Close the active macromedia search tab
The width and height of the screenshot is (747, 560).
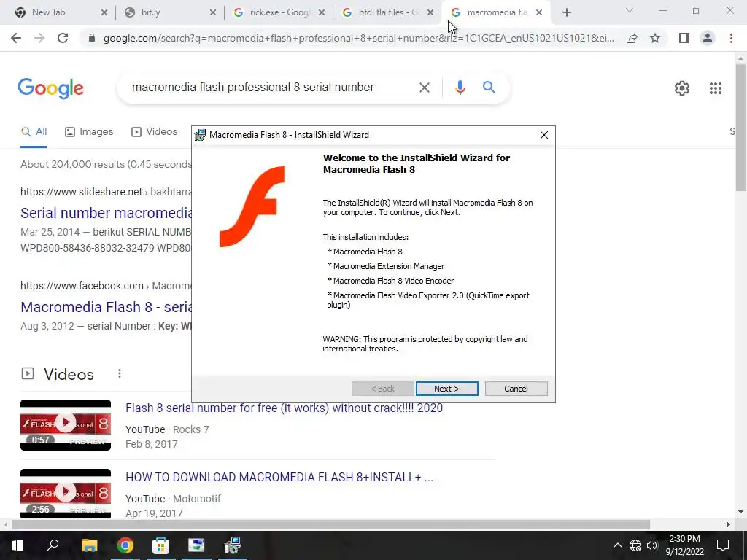pyautogui.click(x=539, y=13)
